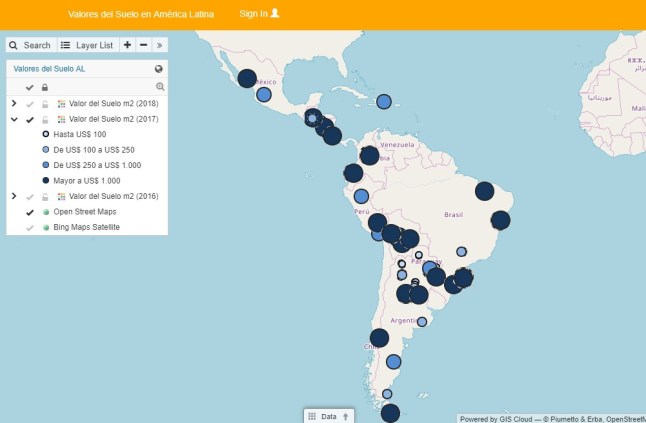The width and height of the screenshot is (646, 423).
Task: Click the zoom out minus button
Action: coord(144,45)
